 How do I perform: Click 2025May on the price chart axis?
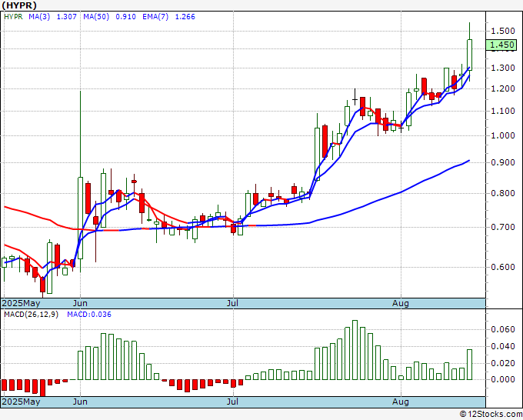pos(21,303)
